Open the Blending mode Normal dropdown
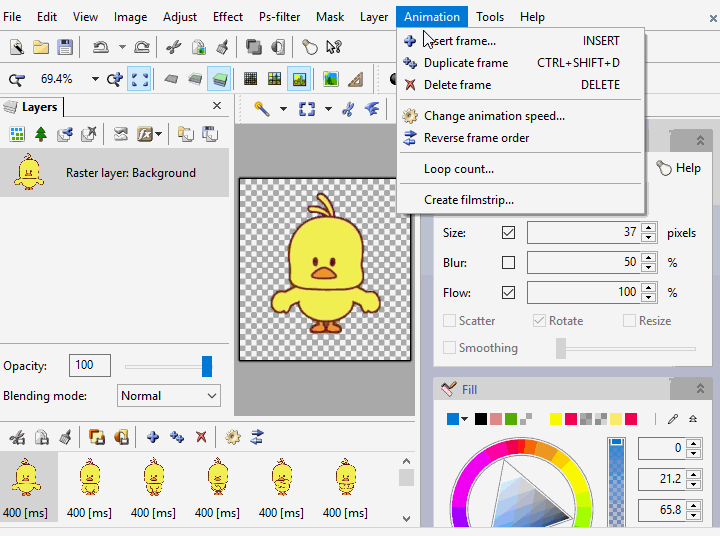Image resolution: width=720 pixels, height=536 pixels. (169, 396)
